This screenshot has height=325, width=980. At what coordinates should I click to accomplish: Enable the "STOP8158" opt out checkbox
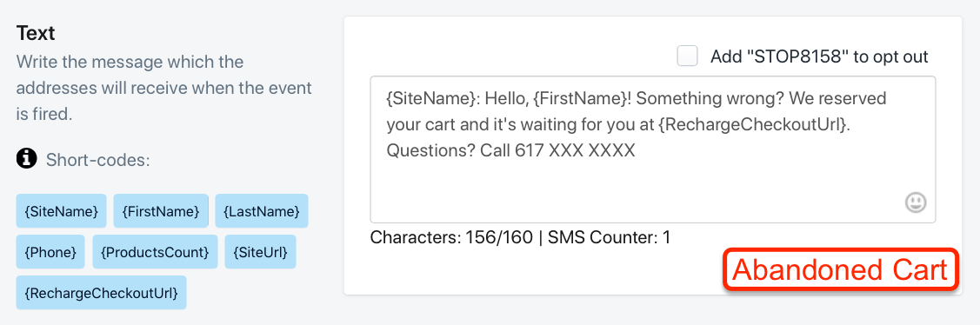(x=688, y=56)
